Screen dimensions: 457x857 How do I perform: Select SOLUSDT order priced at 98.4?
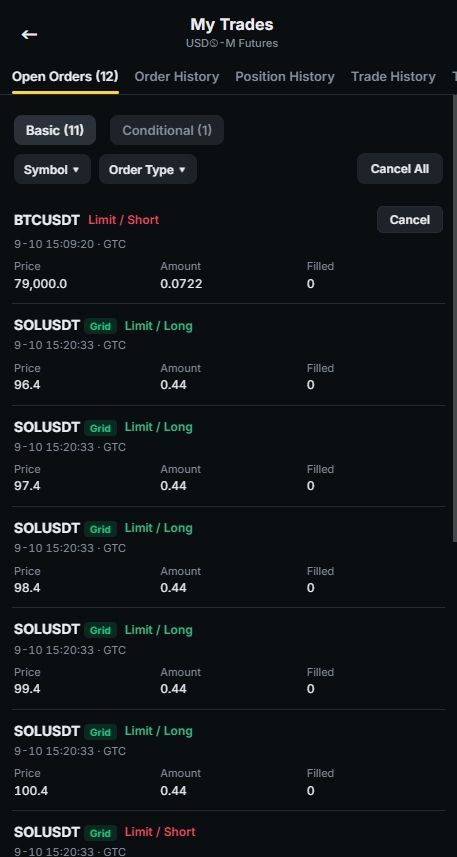tap(228, 557)
